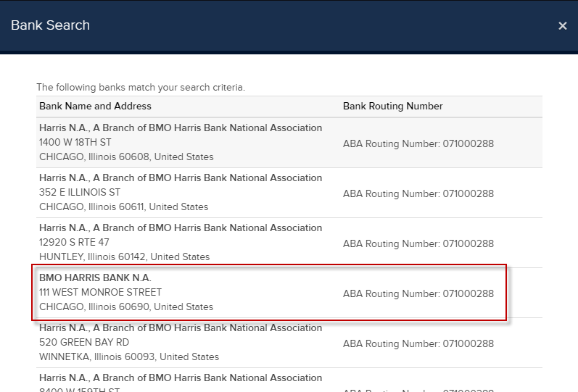The width and height of the screenshot is (578, 392).
Task: Click the Harris N.A. name above 520 GREEN BAY RD
Action: (x=181, y=328)
